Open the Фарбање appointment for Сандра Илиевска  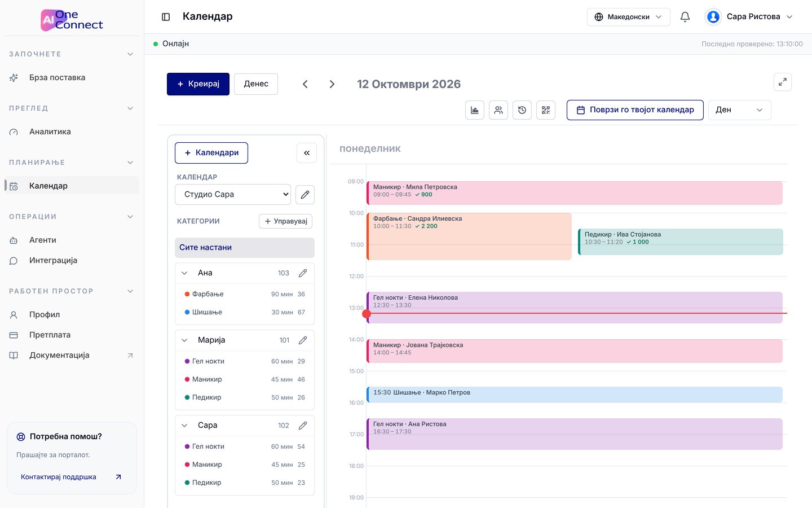[x=469, y=237]
